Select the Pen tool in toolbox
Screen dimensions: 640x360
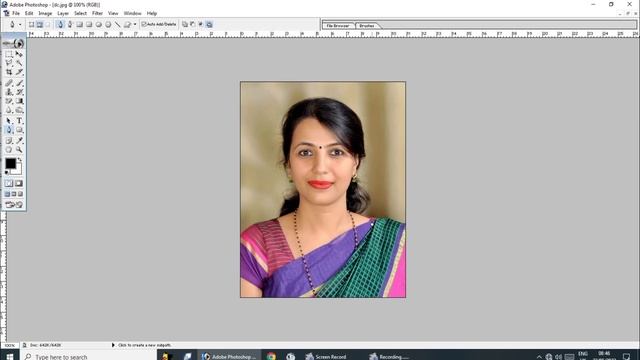click(9, 130)
